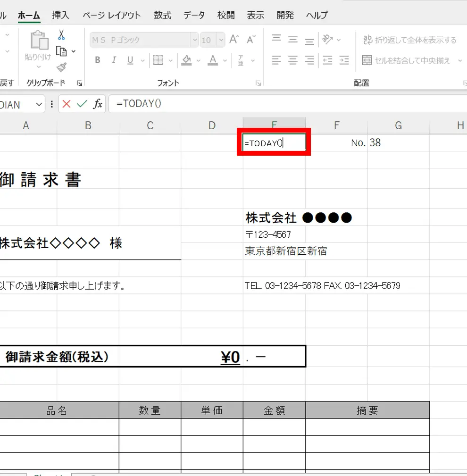
Task: Click the fill color bucket swatch
Action: pos(186,60)
